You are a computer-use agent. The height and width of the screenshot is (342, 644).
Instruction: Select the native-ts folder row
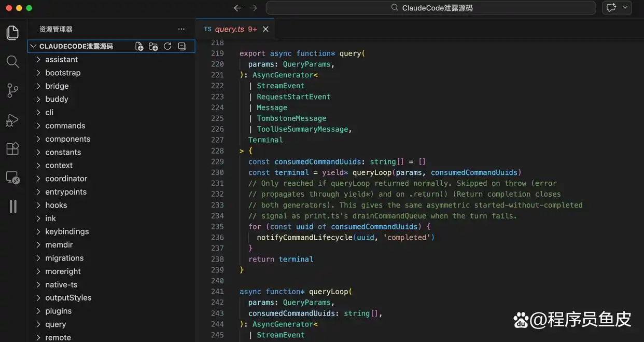pyautogui.click(x=111, y=284)
